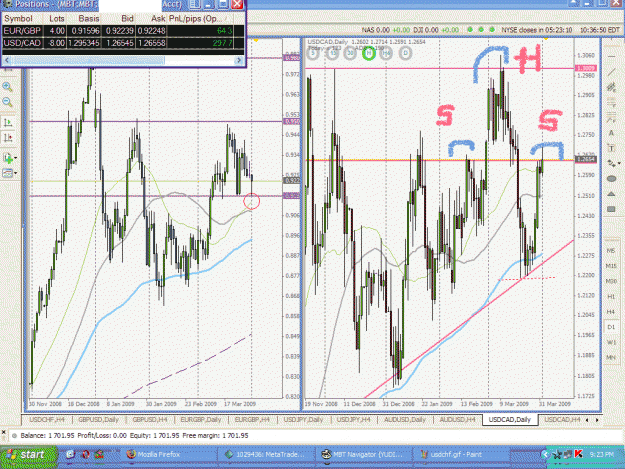Click the Windows Start button

[x=28, y=455]
